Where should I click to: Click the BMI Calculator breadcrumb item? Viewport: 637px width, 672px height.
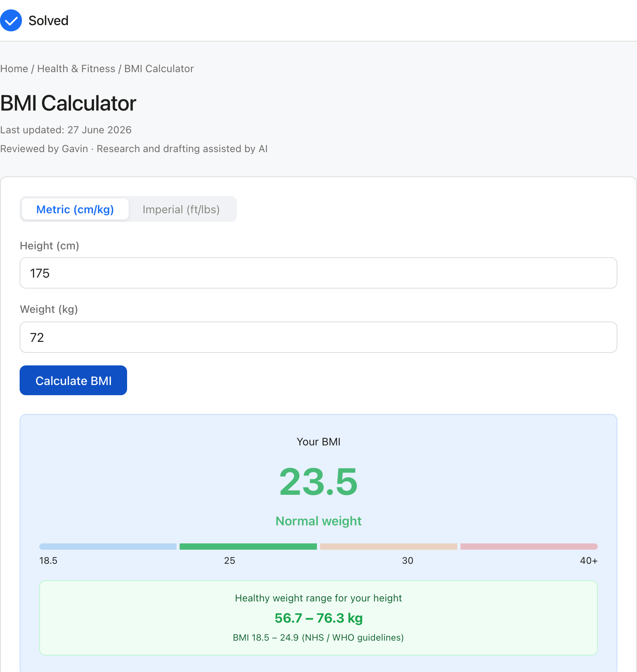159,69
